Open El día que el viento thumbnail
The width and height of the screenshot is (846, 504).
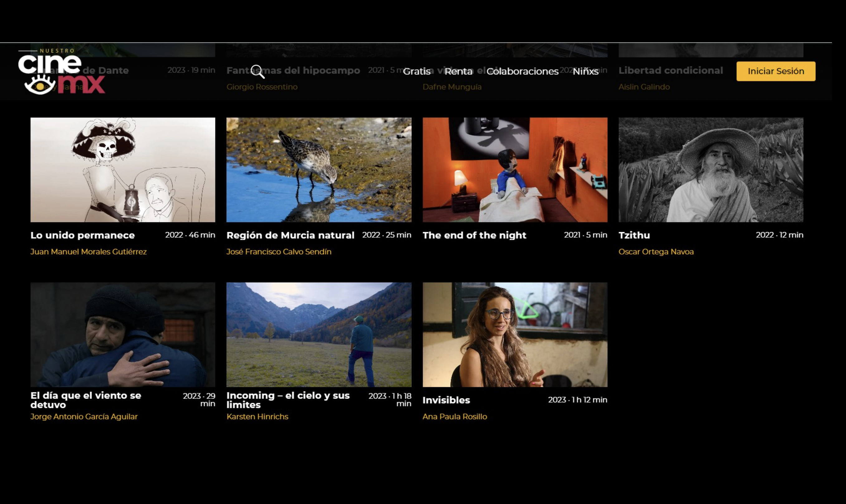123,335
